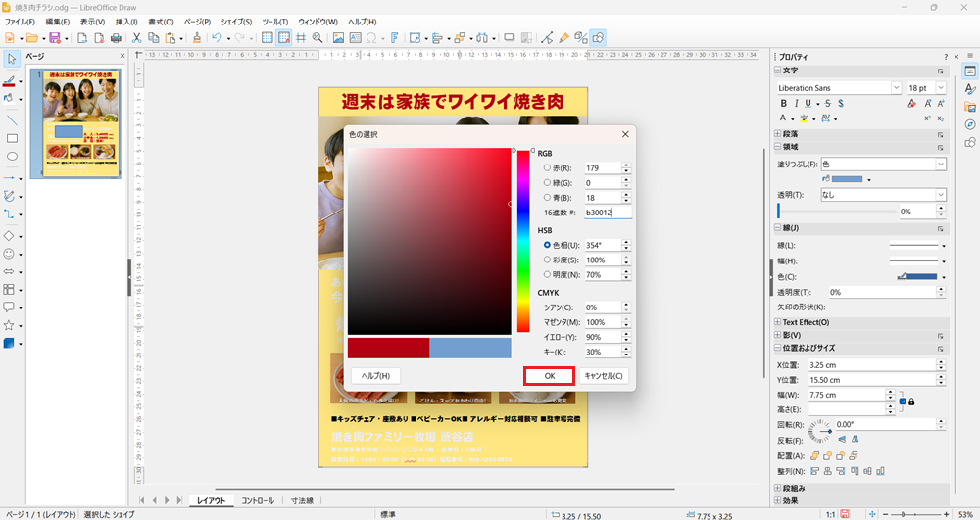Open the 挿入(I) menu

point(126,22)
